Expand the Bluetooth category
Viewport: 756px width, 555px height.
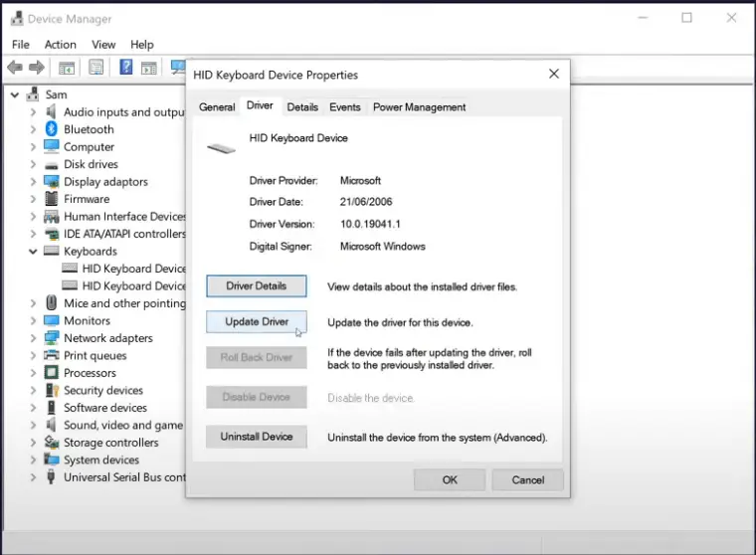pos(33,129)
